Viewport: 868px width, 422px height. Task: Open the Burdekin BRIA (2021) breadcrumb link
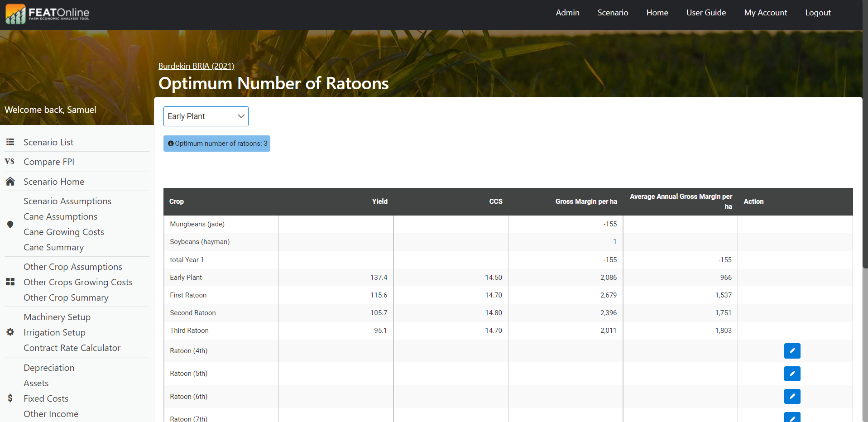(196, 66)
